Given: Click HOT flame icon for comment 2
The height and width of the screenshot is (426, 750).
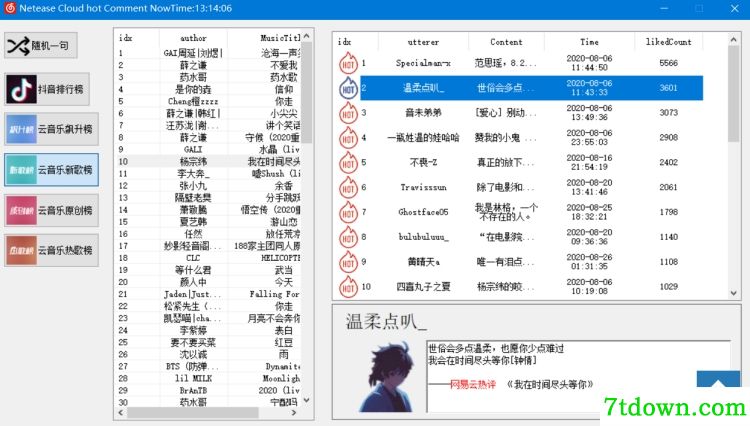Looking at the screenshot, I should (x=348, y=87).
